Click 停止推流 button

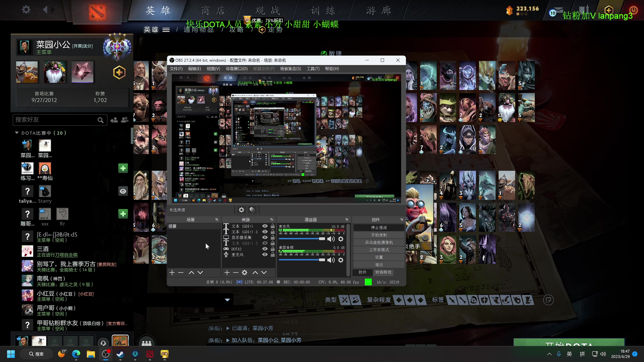point(379,228)
